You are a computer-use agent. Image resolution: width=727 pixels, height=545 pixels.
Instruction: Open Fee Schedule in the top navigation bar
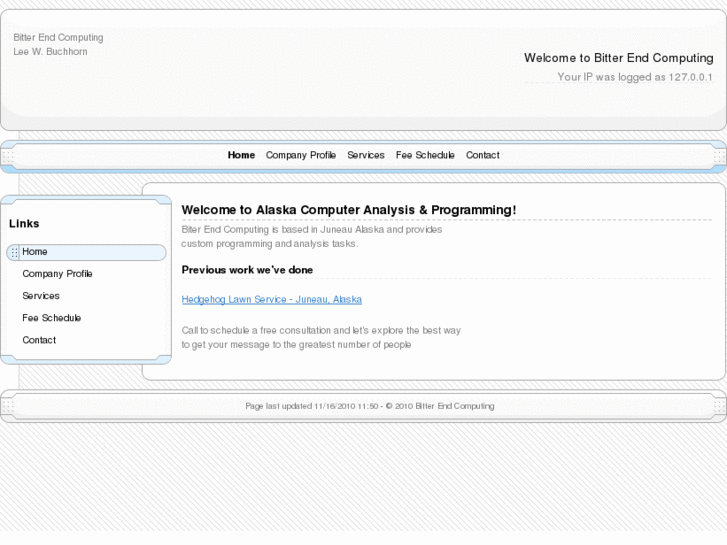tap(425, 155)
